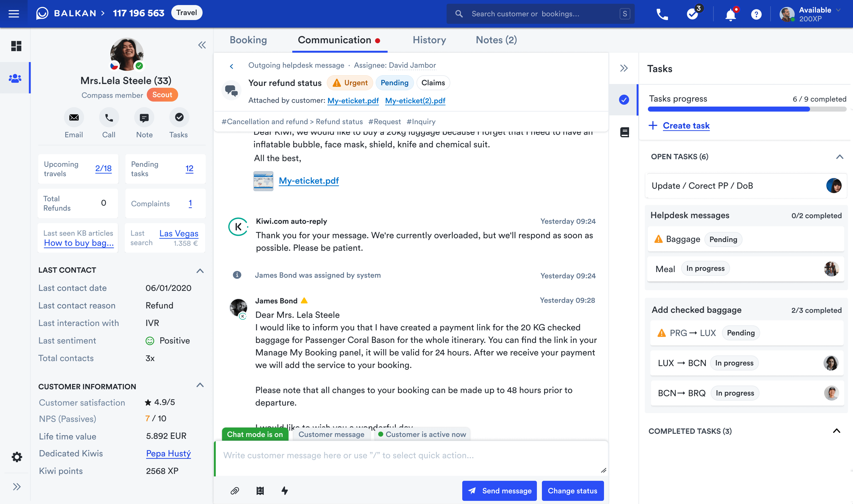
Task: Open My-eticket(2).pdf attachment link
Action: [415, 101]
